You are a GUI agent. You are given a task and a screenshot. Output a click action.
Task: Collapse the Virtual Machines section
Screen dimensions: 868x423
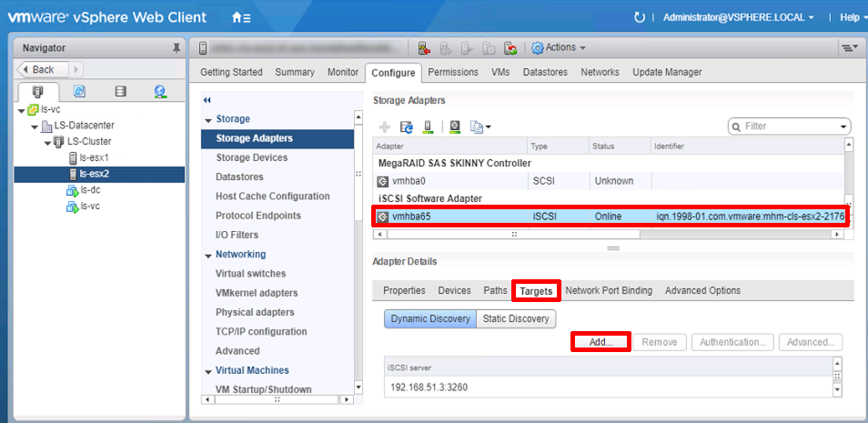point(208,371)
